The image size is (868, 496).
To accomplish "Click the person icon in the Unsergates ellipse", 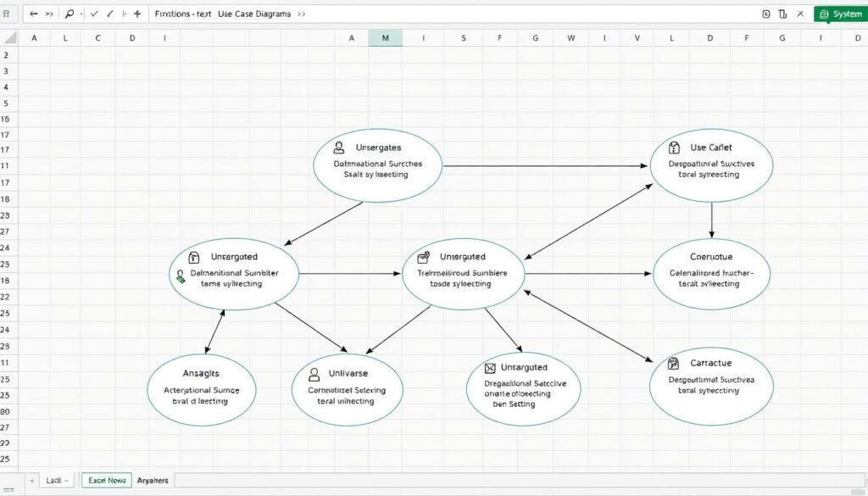I will click(x=339, y=148).
